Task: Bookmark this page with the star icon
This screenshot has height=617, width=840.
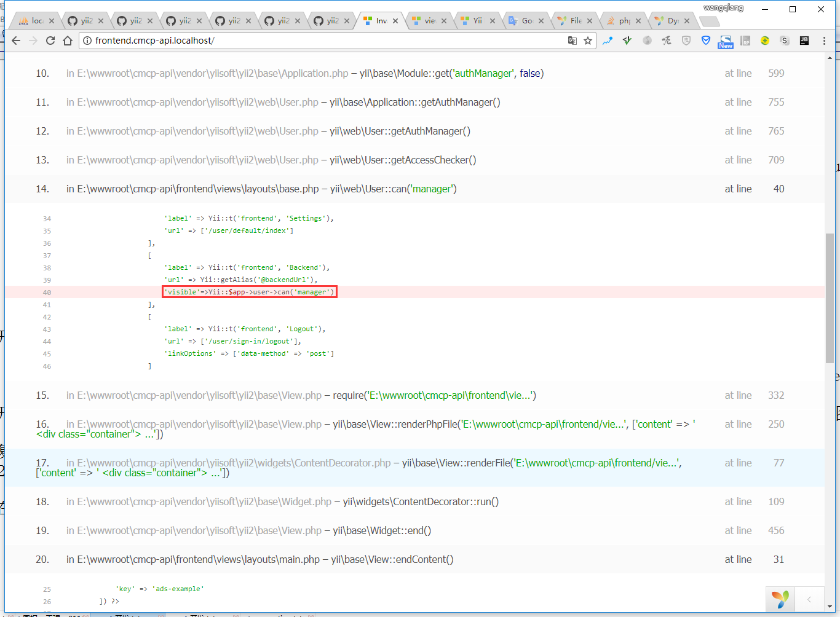Action: click(x=588, y=41)
